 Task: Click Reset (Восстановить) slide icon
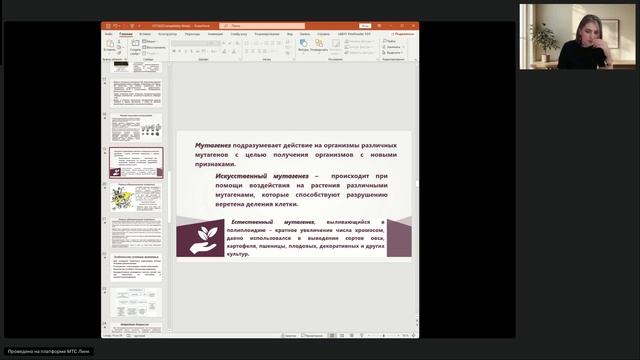(144, 47)
